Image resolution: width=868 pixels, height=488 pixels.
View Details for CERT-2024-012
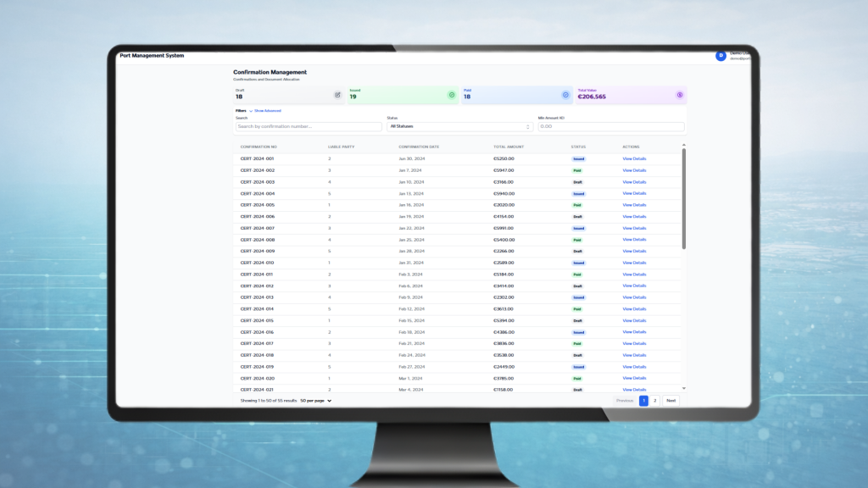[634, 286]
